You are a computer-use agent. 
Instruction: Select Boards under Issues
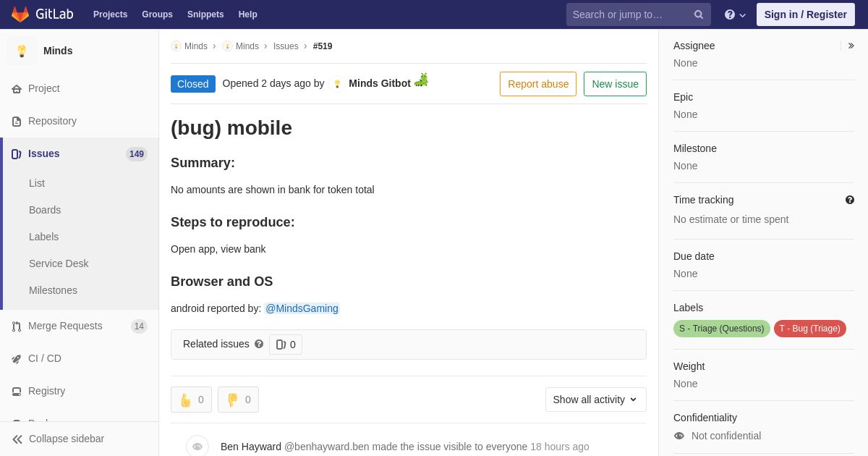click(x=45, y=210)
